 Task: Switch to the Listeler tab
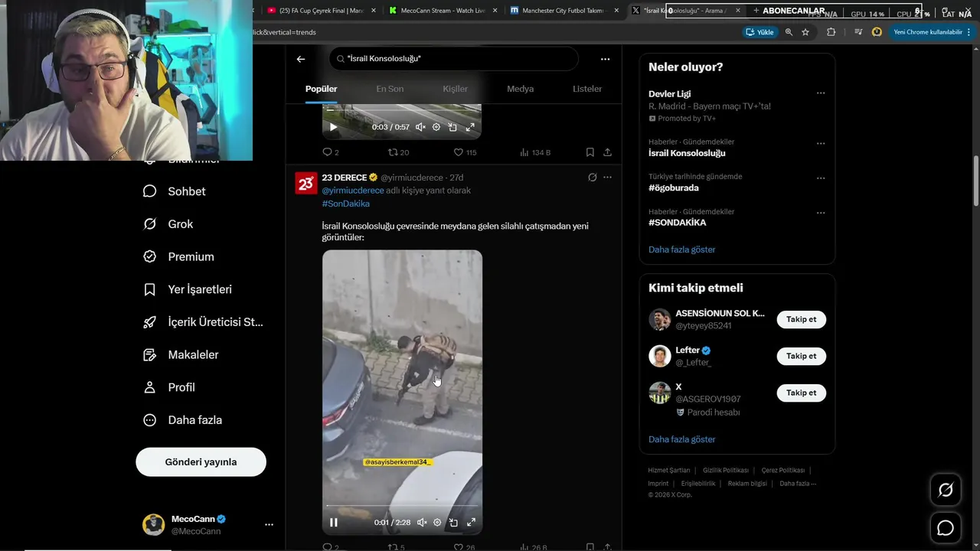[587, 89]
